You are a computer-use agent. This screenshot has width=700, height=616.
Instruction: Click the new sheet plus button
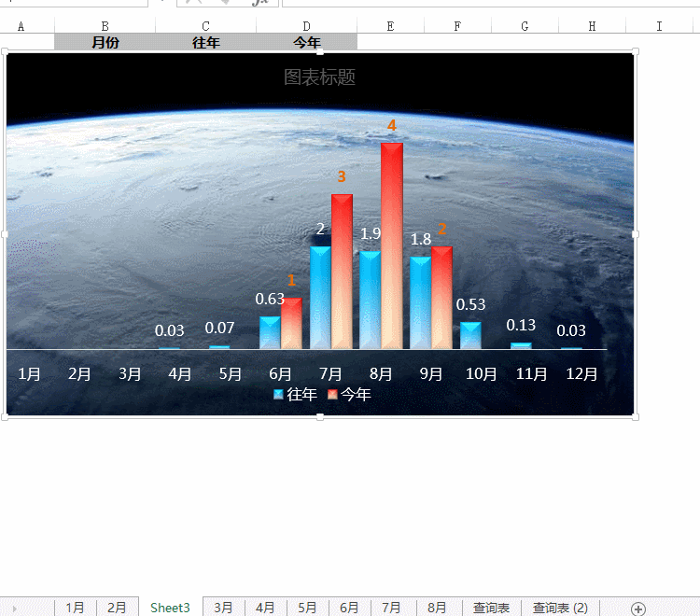tap(637, 609)
